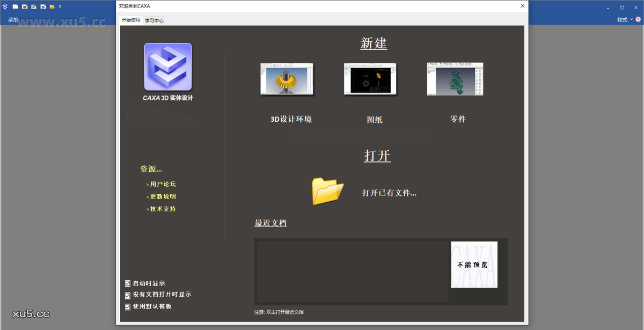Toggle the 启动时显示 checkbox
644x330 pixels.
[x=128, y=283]
